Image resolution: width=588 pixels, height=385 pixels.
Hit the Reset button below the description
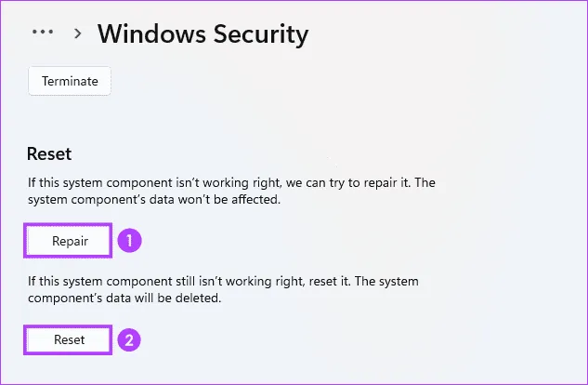click(70, 339)
